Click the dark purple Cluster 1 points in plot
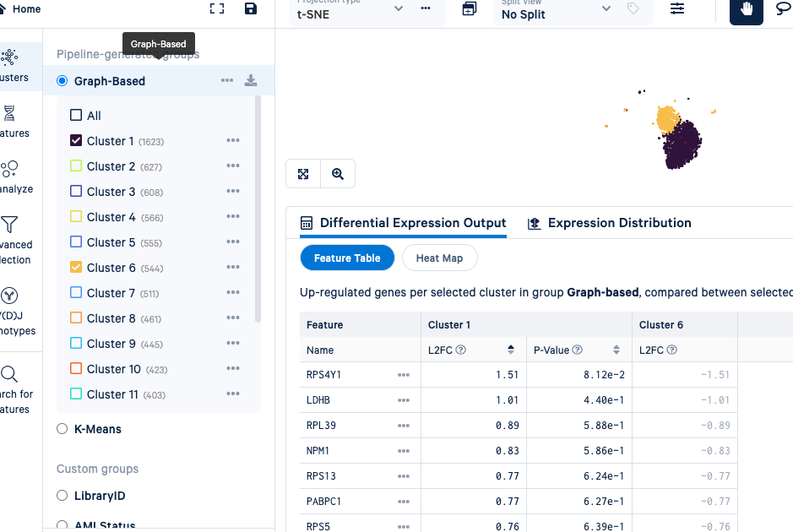The image size is (793, 532). (x=682, y=147)
